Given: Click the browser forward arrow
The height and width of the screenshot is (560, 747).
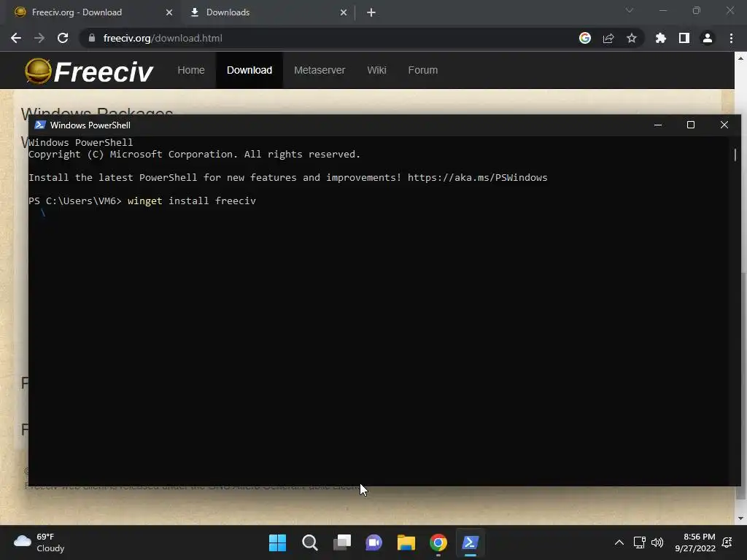Looking at the screenshot, I should coord(39,38).
